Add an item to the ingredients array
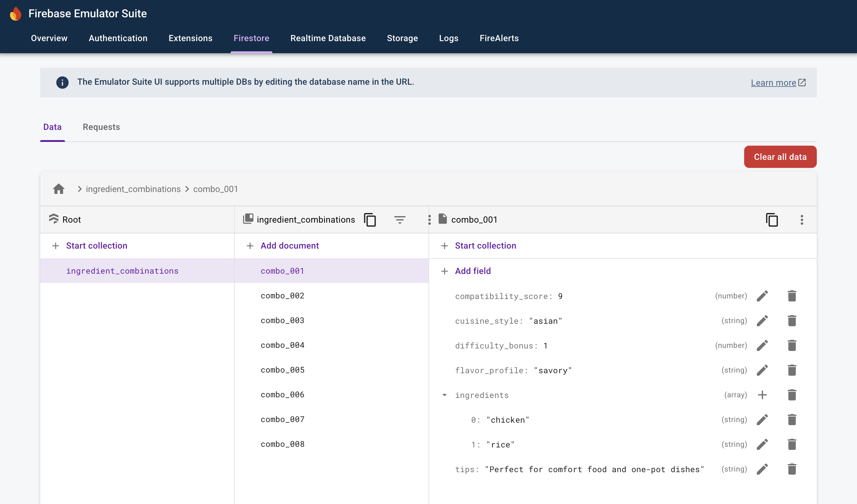857x504 pixels. click(762, 395)
